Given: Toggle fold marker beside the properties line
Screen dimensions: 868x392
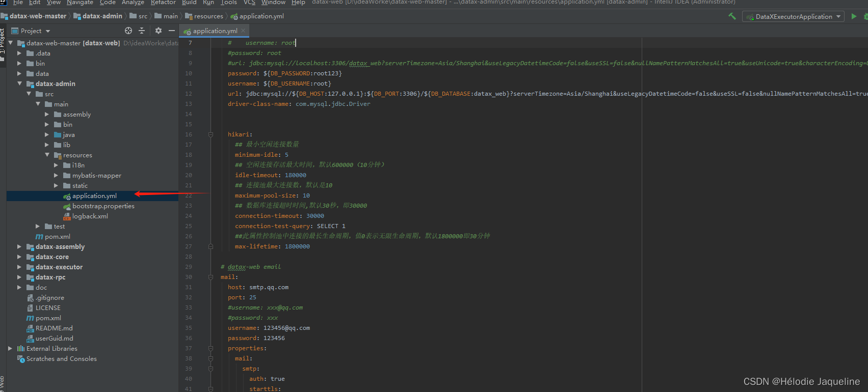Looking at the screenshot, I should coord(211,348).
